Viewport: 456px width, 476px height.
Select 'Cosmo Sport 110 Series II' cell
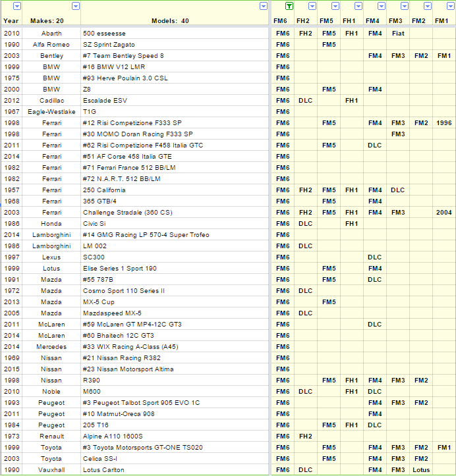175,291
